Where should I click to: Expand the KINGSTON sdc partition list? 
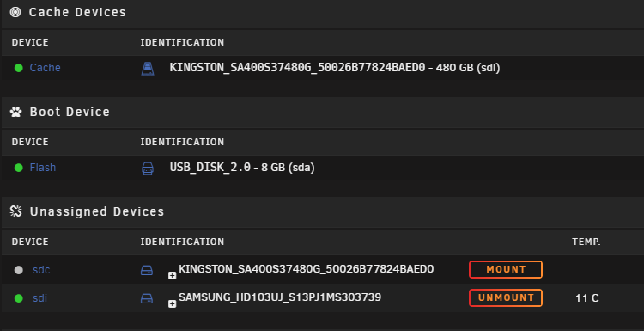click(x=173, y=275)
